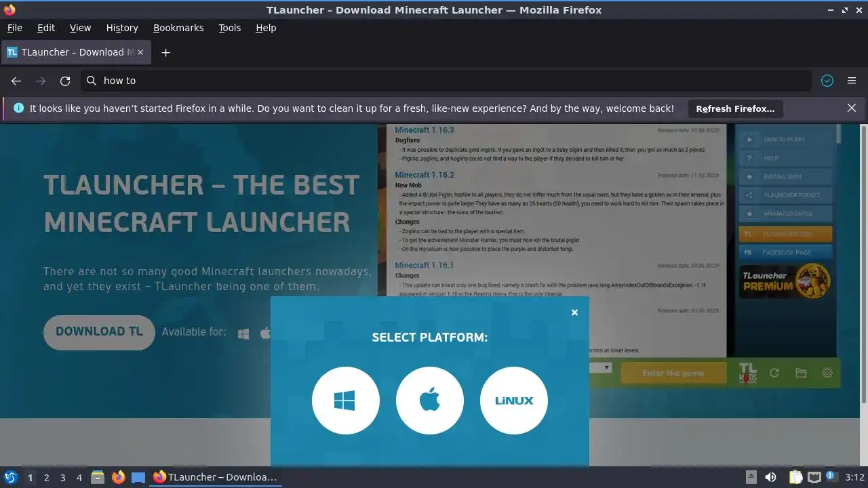
Task: Click the search magnifier in the address bar
Action: (92, 81)
